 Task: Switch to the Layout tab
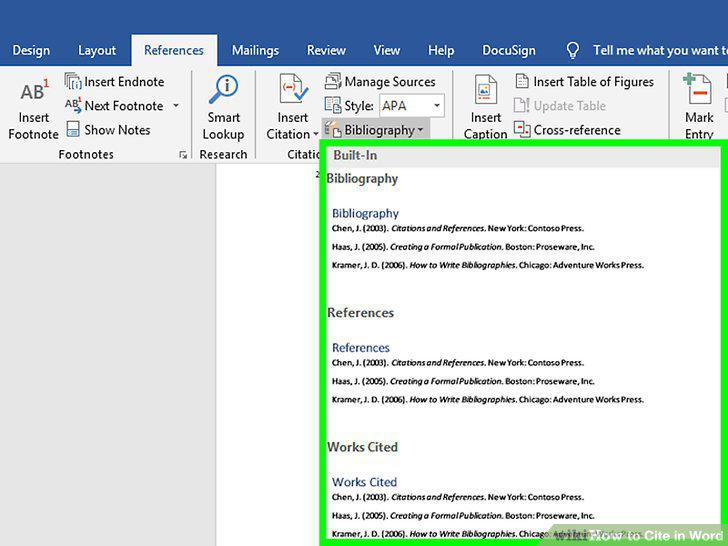(97, 50)
